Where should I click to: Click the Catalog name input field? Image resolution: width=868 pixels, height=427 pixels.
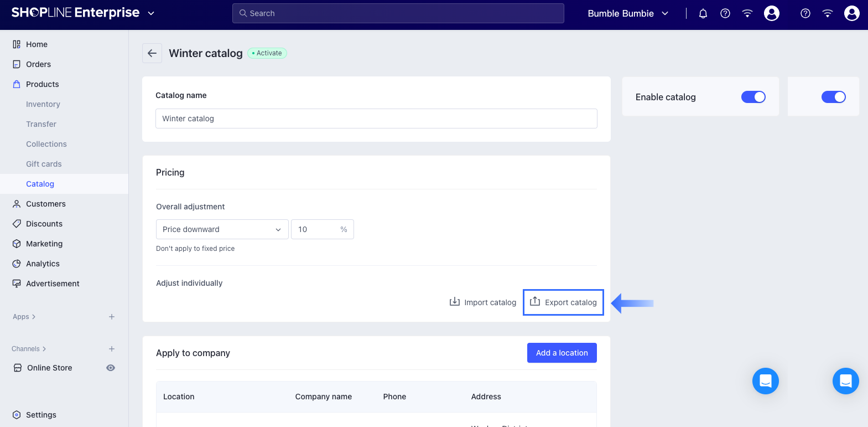tap(376, 119)
